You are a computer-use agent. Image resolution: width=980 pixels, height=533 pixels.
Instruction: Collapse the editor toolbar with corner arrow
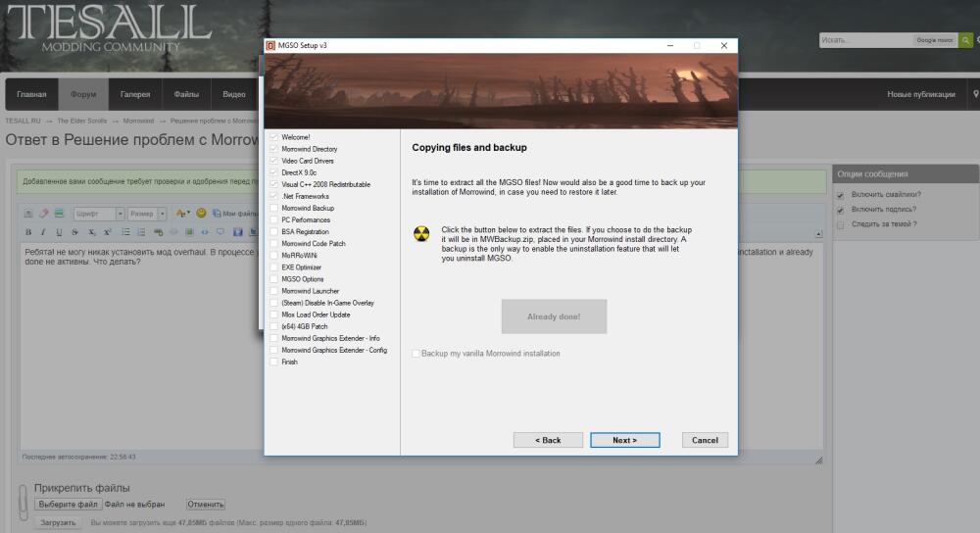[x=818, y=234]
